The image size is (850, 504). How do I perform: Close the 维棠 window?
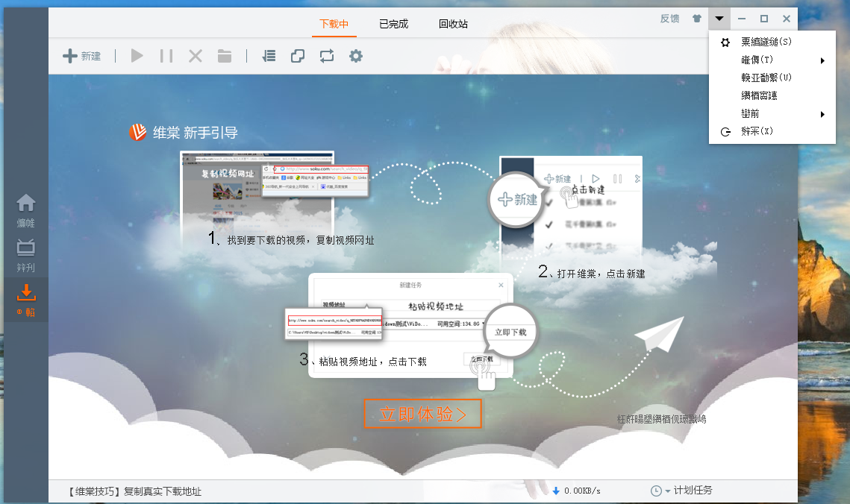pos(787,19)
